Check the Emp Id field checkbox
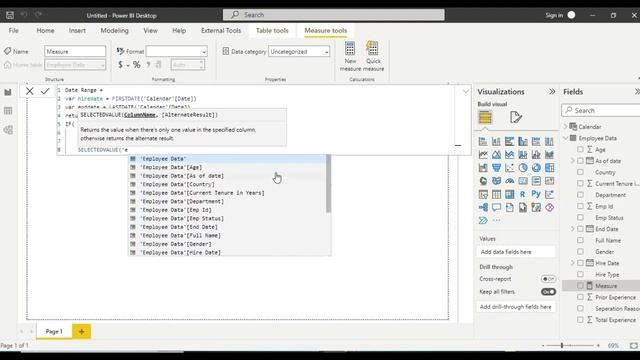Screen dimensions: 640x360 (580, 206)
